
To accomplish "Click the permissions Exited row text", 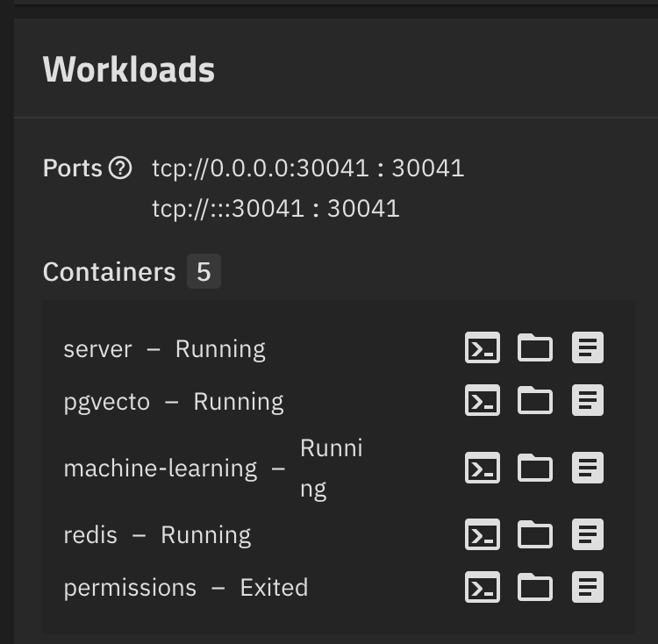I will coord(186,587).
